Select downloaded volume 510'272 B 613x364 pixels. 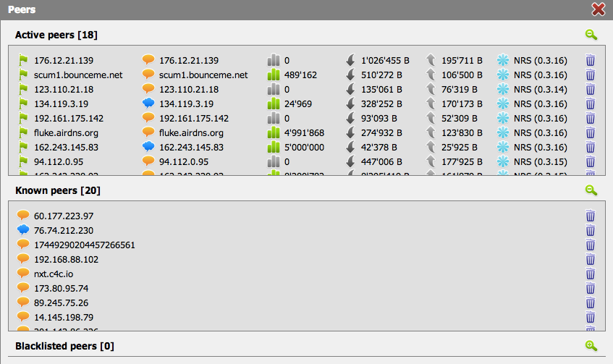click(381, 75)
